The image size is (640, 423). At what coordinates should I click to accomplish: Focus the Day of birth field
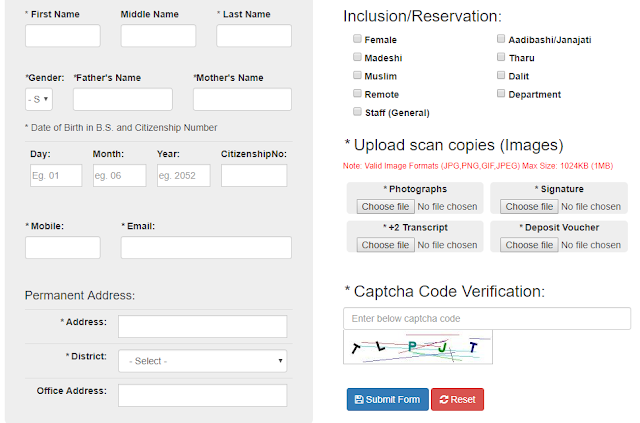56,176
